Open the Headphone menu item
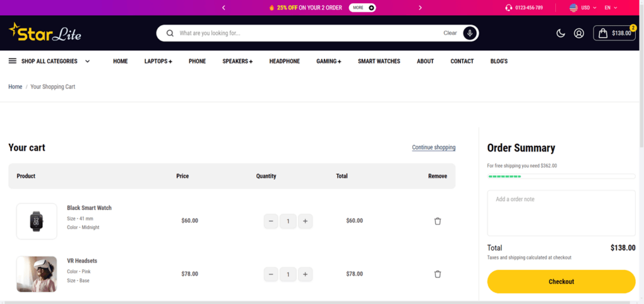 tap(284, 61)
